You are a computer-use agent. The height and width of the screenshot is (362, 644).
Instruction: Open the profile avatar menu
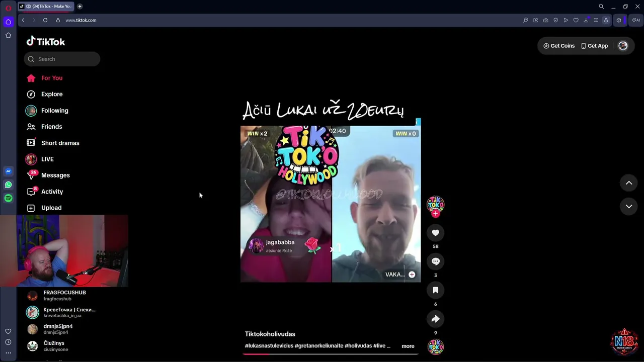click(x=623, y=46)
